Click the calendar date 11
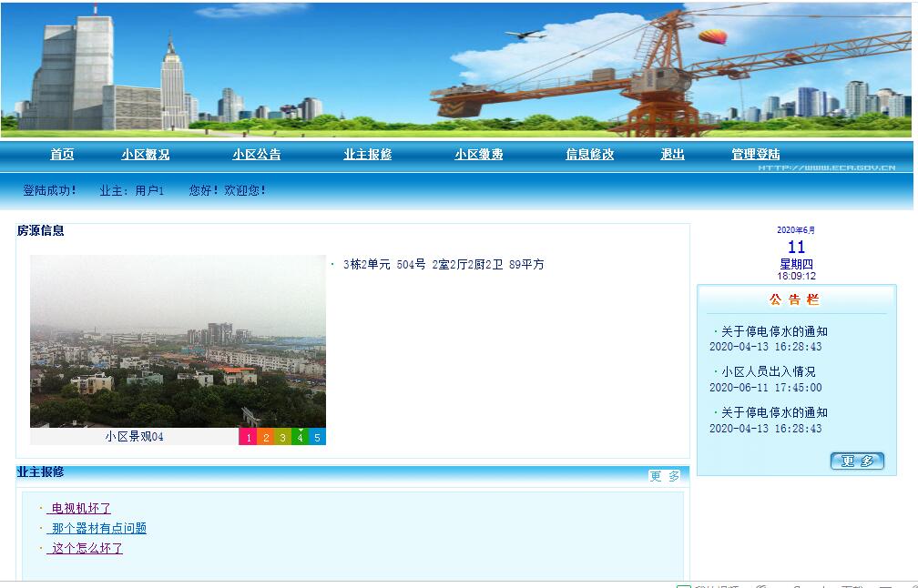The image size is (918, 588). tap(796, 247)
